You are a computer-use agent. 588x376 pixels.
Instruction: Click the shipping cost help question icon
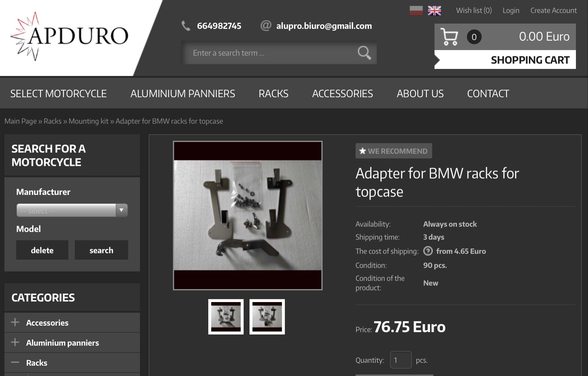pos(428,251)
